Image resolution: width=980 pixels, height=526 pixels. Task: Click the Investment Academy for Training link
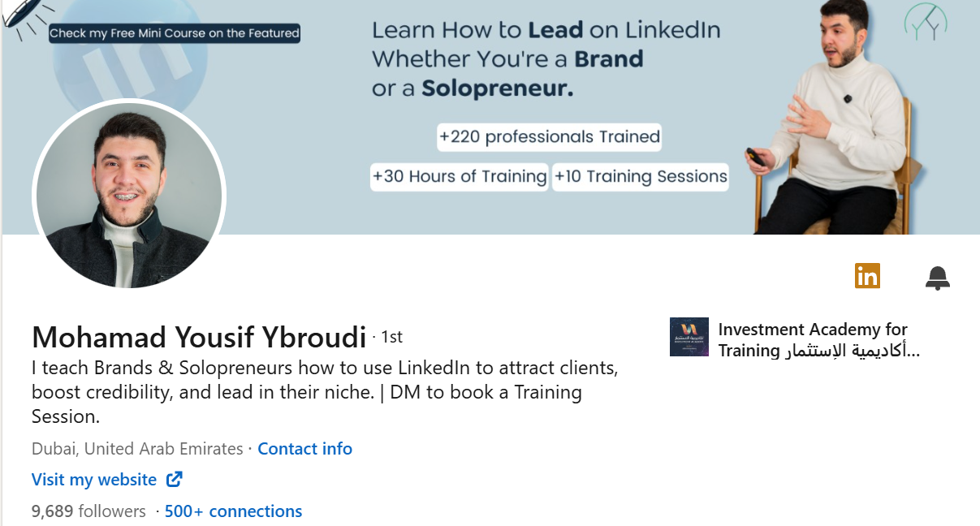pos(812,330)
